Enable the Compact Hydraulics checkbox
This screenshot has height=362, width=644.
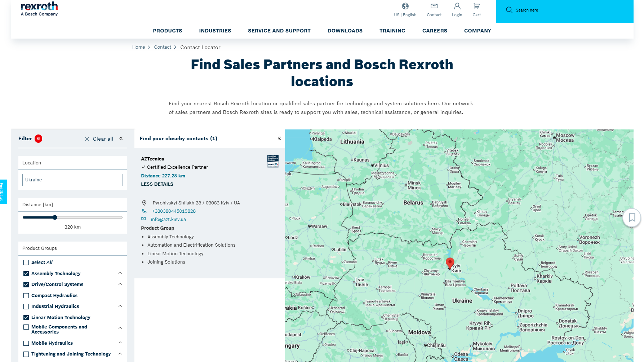tap(26, 296)
